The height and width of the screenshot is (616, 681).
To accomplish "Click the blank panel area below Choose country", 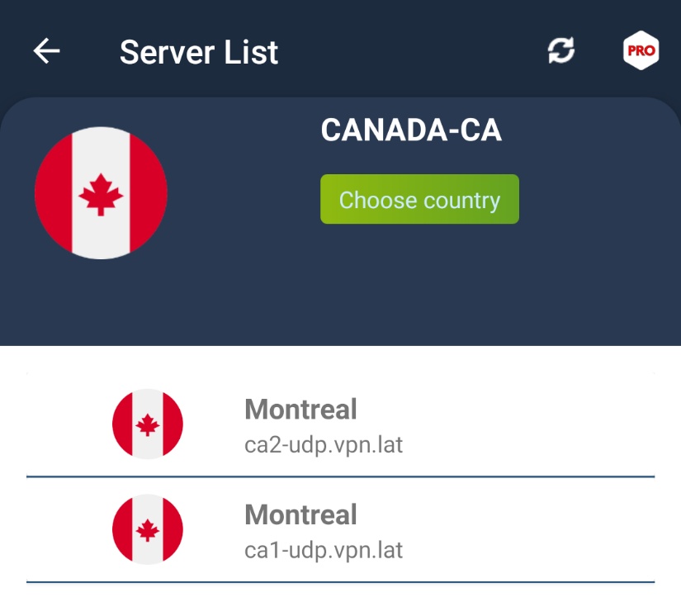I will 419,289.
